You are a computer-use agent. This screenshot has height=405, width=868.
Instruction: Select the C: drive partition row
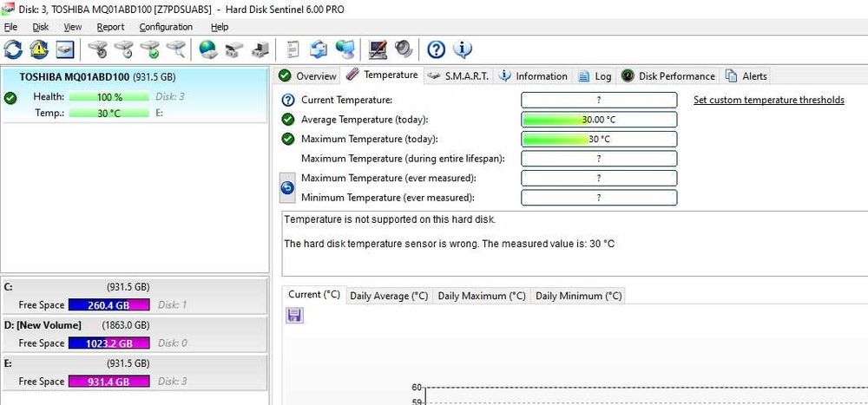(134, 296)
